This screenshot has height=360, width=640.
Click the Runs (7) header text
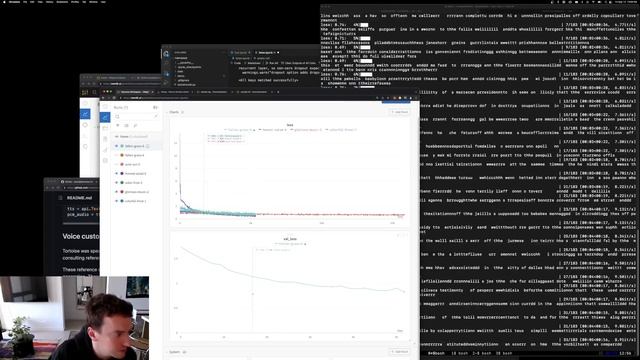(x=121, y=107)
